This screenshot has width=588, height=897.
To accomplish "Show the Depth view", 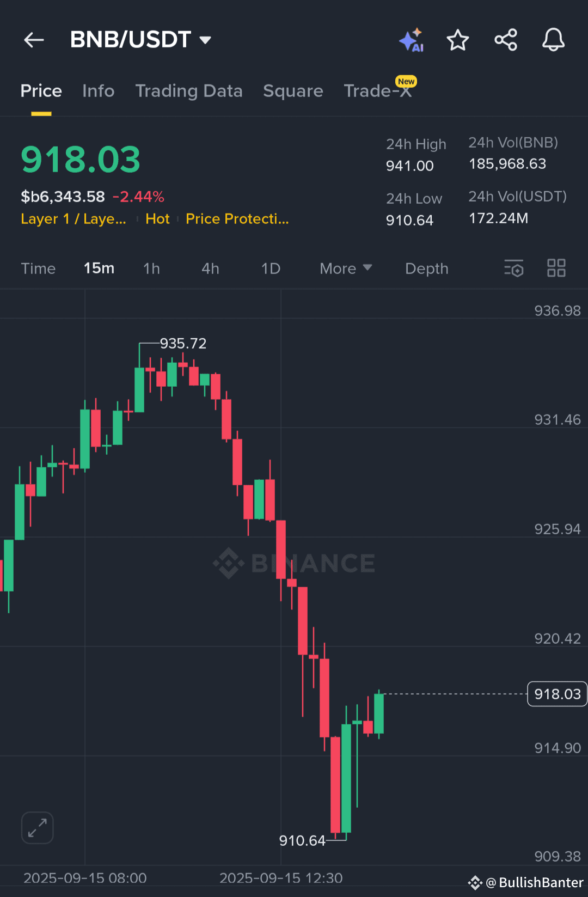I will coord(427,268).
